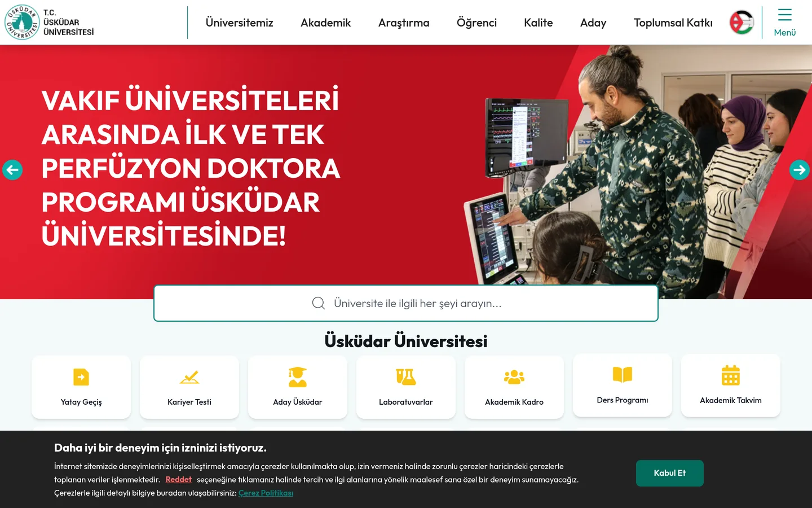The width and height of the screenshot is (812, 508).
Task: Open the Kalite menu
Action: 539,23
